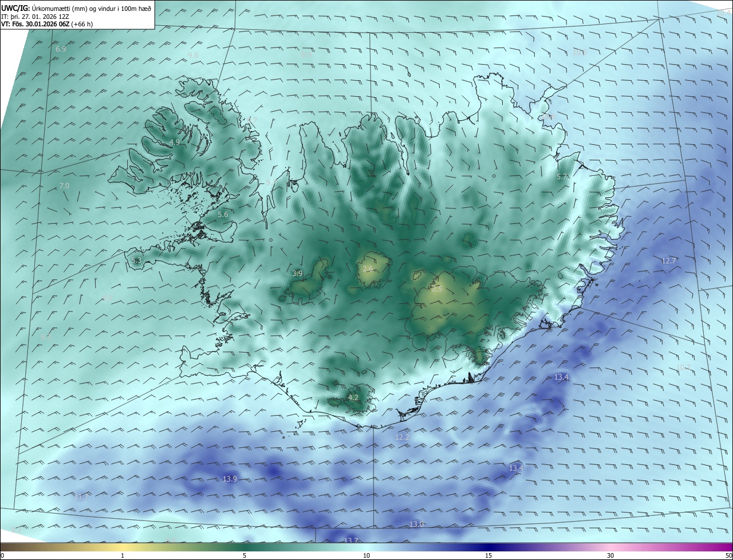Click the 6.9 value label on the map
This screenshot has height=560, width=733.
pos(61,49)
